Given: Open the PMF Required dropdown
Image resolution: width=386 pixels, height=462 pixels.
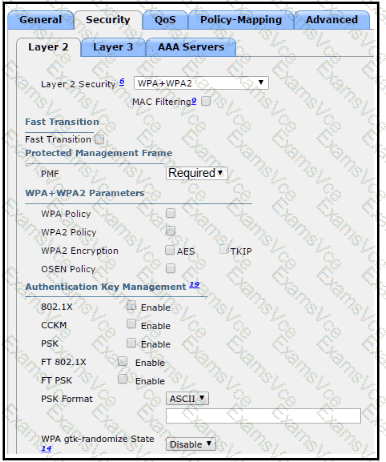Looking at the screenshot, I should pos(197,173).
